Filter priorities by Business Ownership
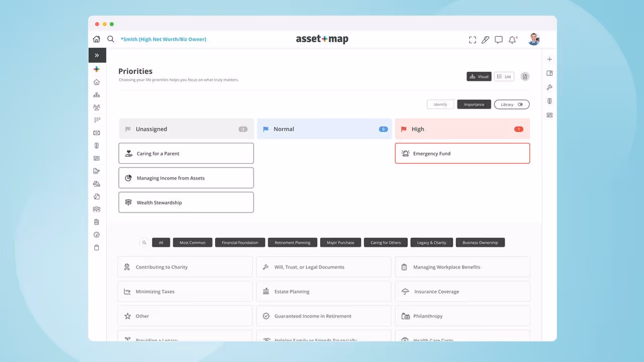The height and width of the screenshot is (362, 644). coord(480,242)
